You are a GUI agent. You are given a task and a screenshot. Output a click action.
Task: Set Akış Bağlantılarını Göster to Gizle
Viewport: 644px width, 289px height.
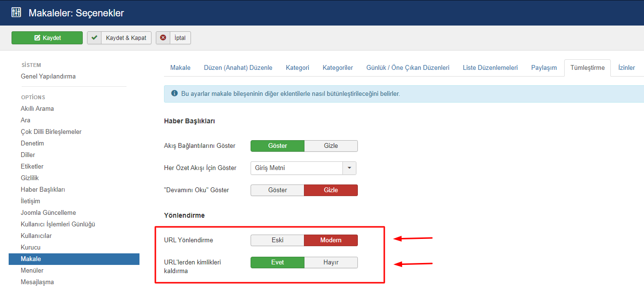331,146
